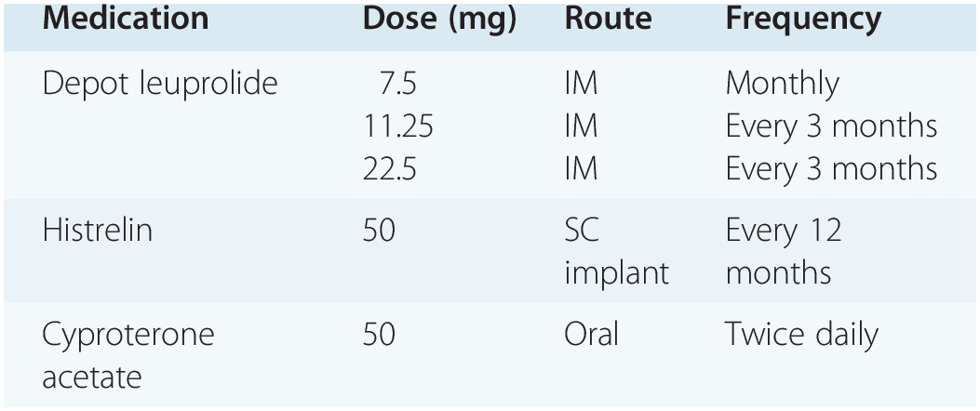Select the Oral route cell

pos(591,335)
